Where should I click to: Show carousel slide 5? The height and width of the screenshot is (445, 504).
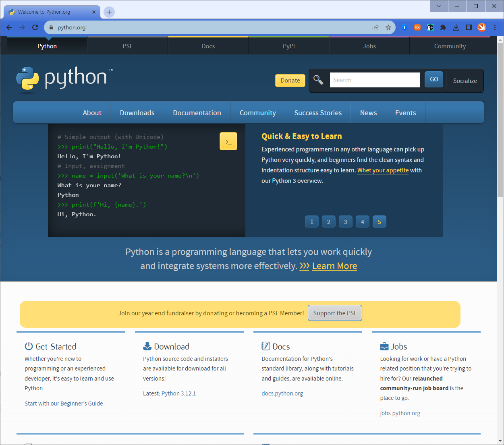[x=380, y=221]
